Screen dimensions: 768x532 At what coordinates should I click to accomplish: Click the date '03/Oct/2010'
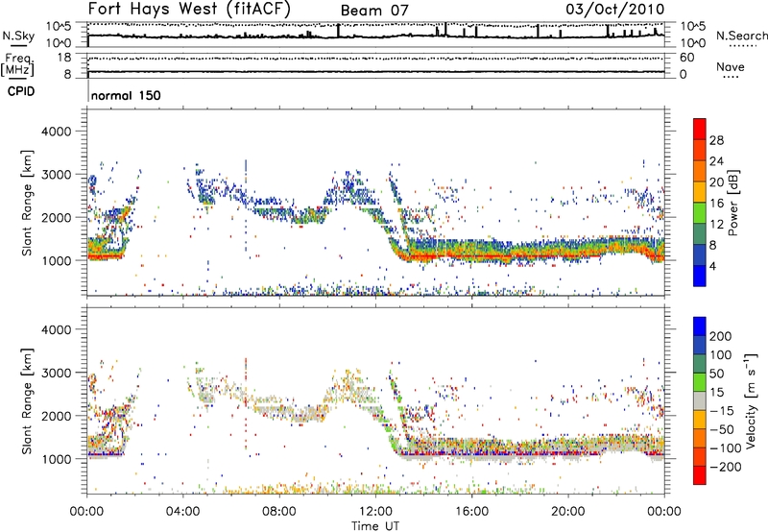(x=615, y=10)
